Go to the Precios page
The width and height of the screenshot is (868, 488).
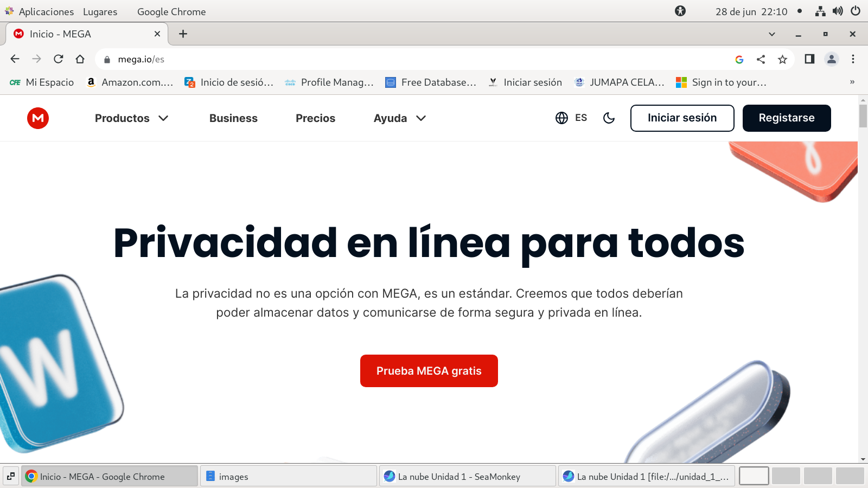[315, 118]
